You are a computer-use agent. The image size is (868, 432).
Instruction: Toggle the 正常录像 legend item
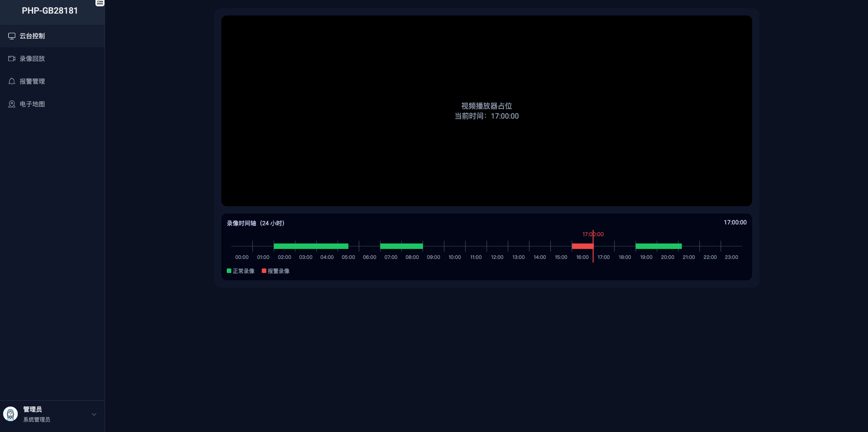click(x=240, y=271)
